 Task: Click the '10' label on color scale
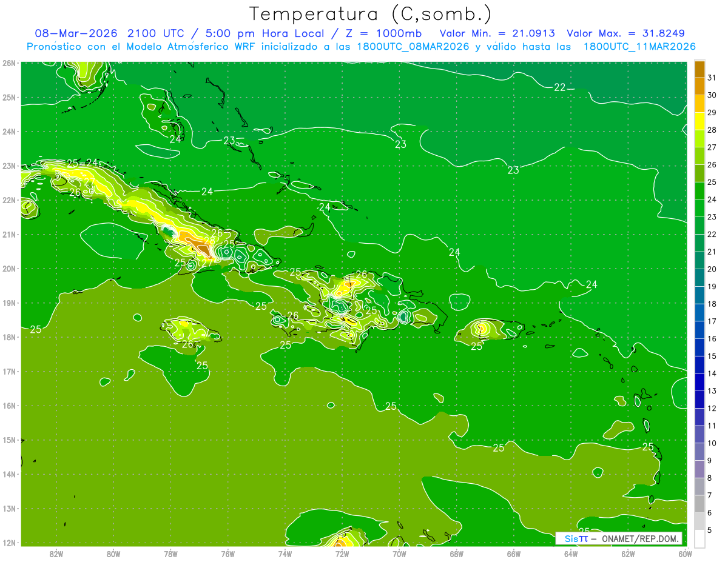tap(712, 443)
